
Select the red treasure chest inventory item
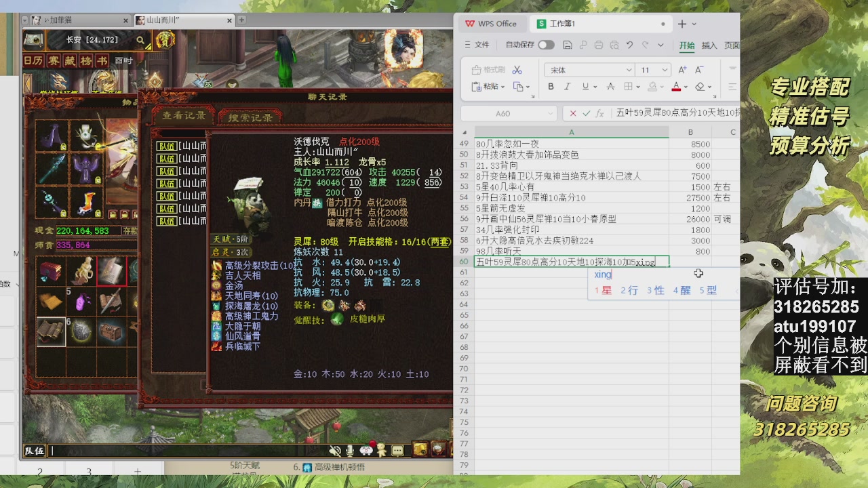(x=51, y=271)
